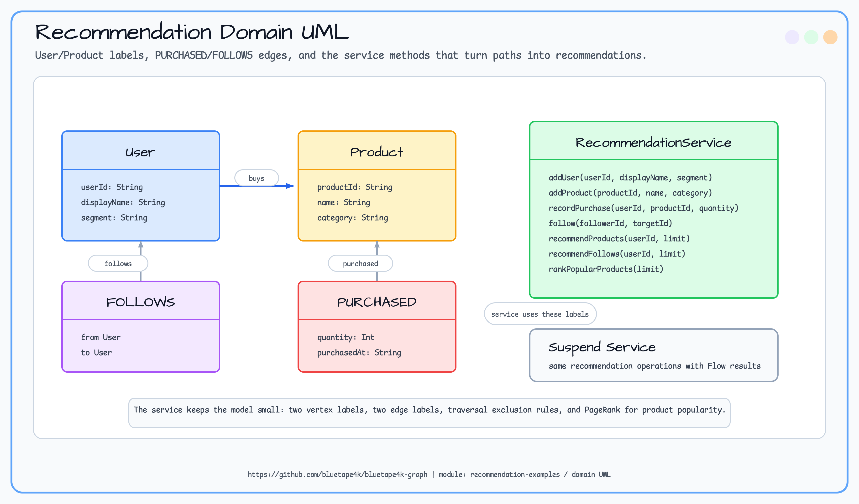This screenshot has height=504, width=859.
Task: Click the Suspend Service heading
Action: click(x=602, y=347)
